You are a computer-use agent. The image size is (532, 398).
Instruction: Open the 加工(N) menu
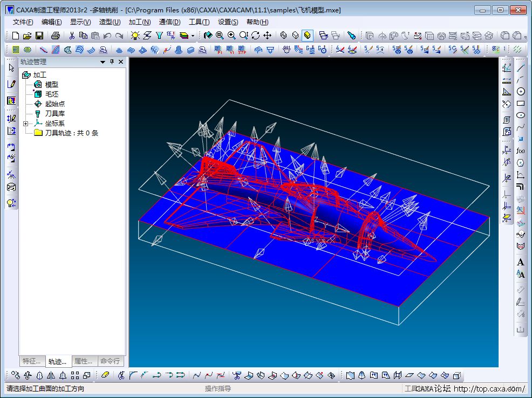(x=139, y=22)
